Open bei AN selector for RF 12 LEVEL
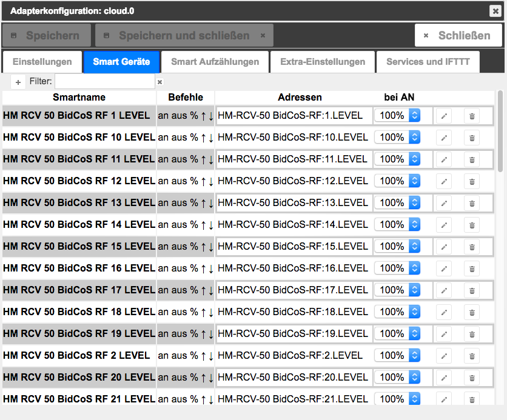Image resolution: width=507 pixels, height=420 pixels. tap(397, 181)
